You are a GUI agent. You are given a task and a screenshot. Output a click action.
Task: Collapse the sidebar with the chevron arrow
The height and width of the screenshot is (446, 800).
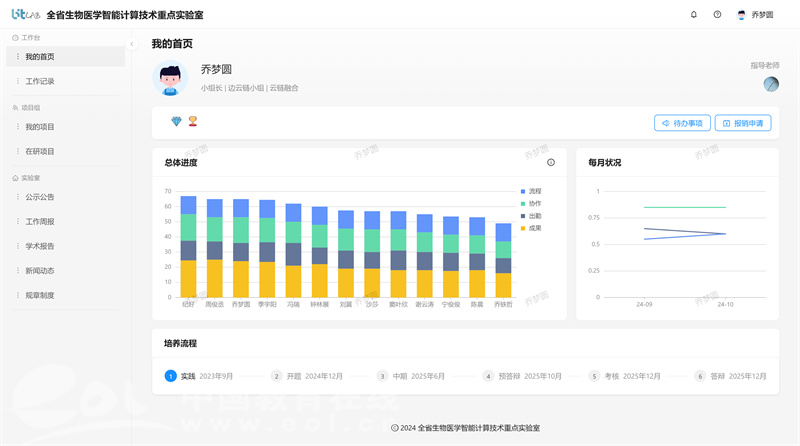click(x=132, y=44)
